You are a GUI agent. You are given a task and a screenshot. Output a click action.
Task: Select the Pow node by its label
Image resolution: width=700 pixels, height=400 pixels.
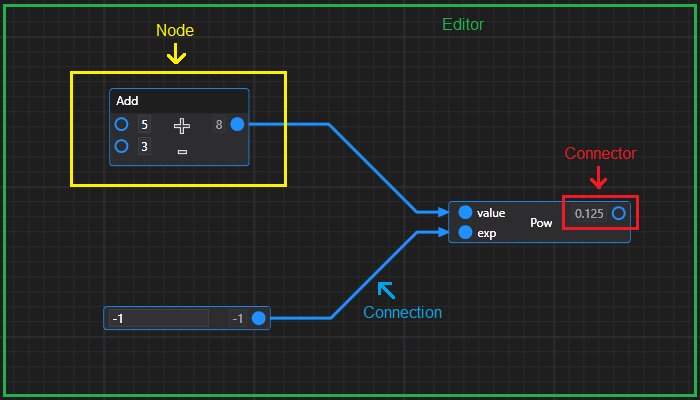[541, 222]
